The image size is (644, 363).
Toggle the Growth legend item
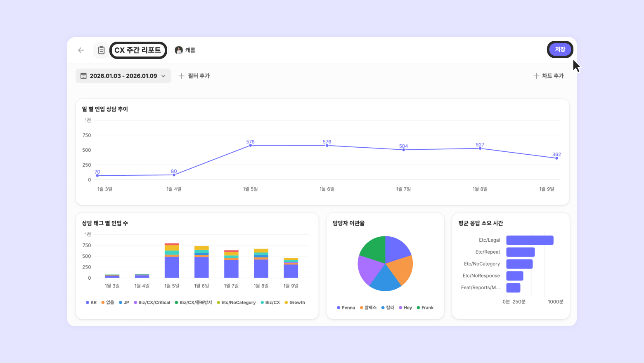click(x=295, y=302)
